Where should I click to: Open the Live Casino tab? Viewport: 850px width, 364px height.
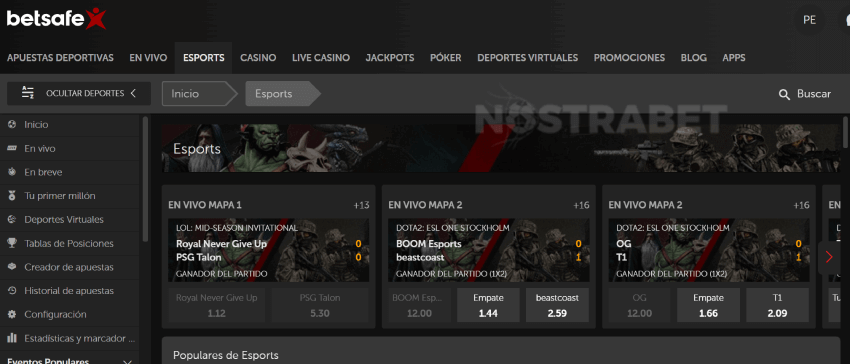click(x=320, y=58)
